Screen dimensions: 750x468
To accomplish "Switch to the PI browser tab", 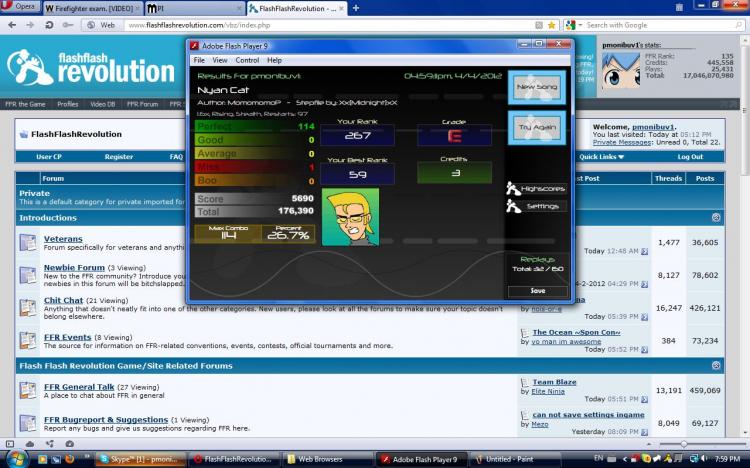I will pos(195,8).
